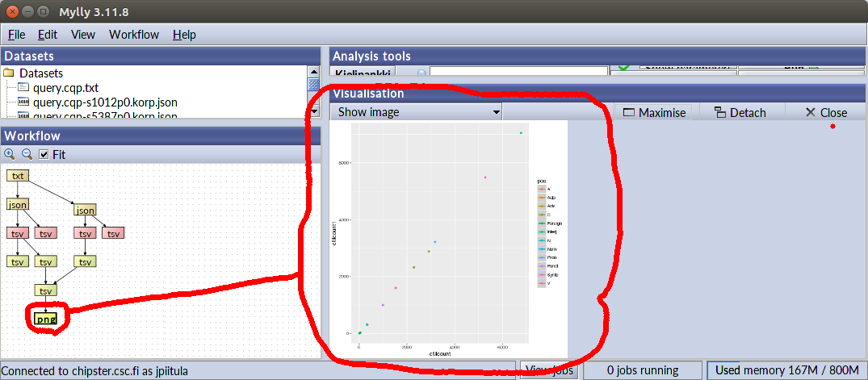This screenshot has width=868, height=380.
Task: Open the Datasets folder icon
Action: [x=9, y=73]
